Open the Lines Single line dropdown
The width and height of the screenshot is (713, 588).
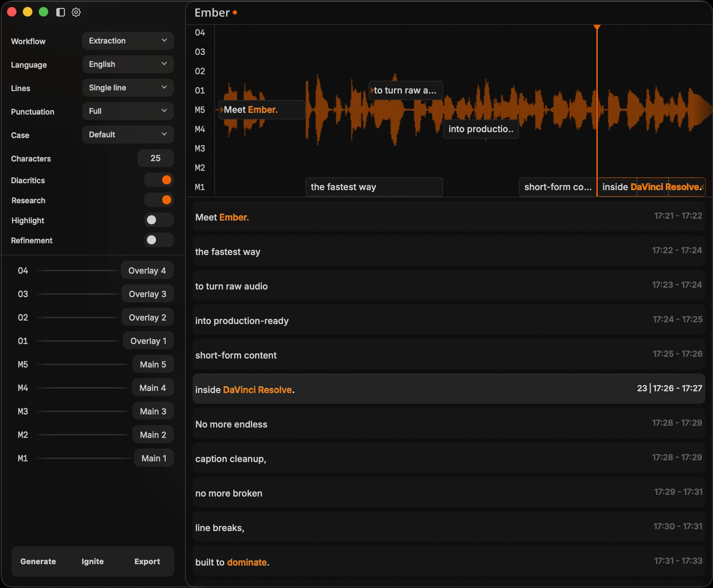(128, 88)
